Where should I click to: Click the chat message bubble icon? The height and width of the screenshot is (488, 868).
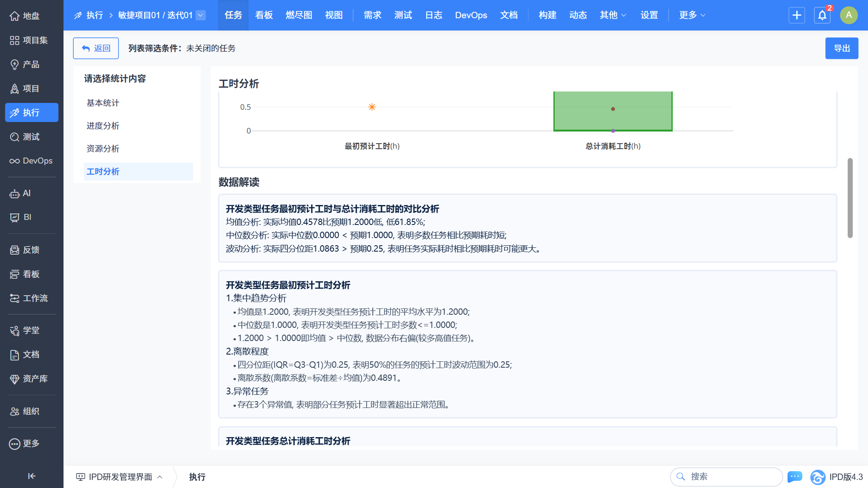click(x=795, y=477)
